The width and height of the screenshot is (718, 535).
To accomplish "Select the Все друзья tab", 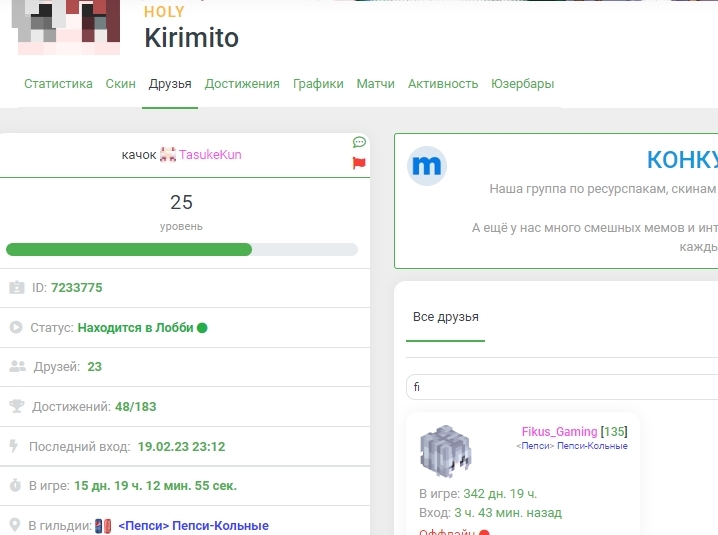I will pos(446,317).
